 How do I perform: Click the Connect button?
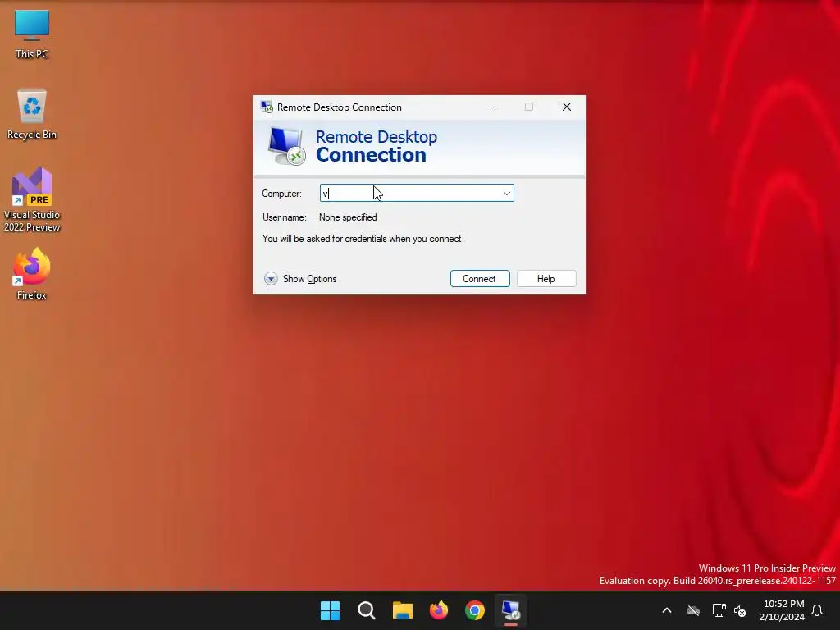click(x=480, y=279)
